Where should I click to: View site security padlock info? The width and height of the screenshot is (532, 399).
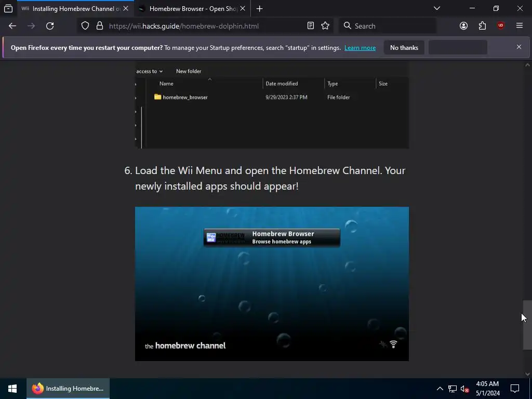click(x=99, y=26)
